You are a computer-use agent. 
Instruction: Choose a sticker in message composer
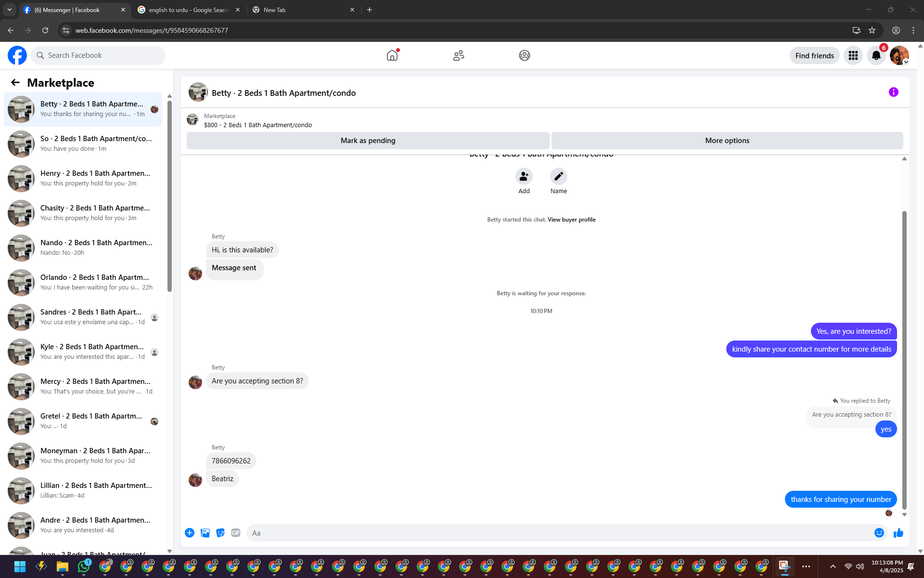[220, 533]
